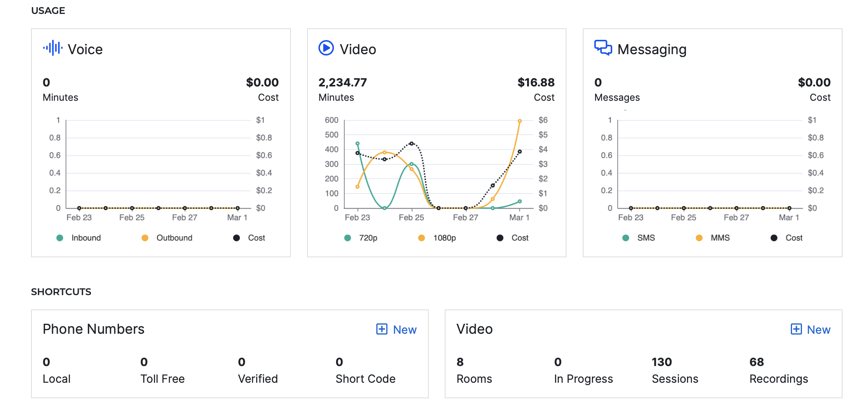Screen dimensions: 868x415
Task: Create a New phone number
Action: click(x=397, y=329)
